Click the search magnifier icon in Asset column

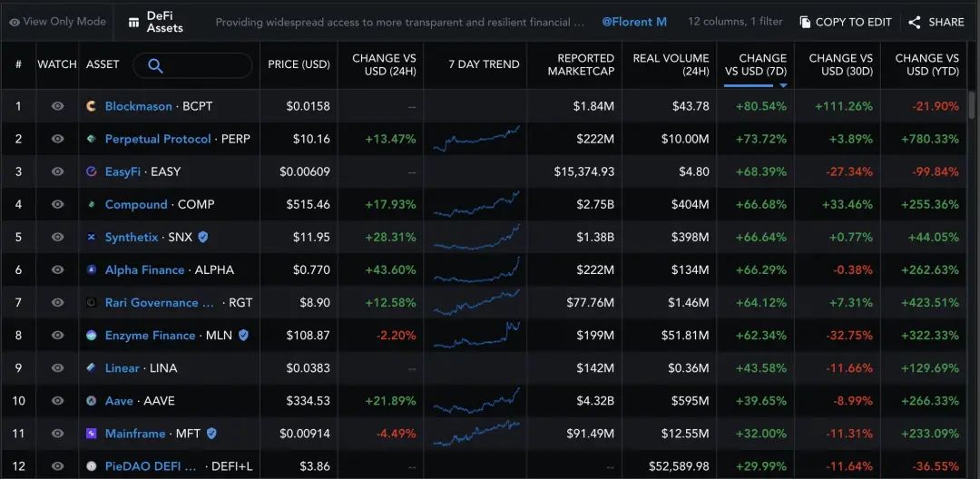pos(156,65)
